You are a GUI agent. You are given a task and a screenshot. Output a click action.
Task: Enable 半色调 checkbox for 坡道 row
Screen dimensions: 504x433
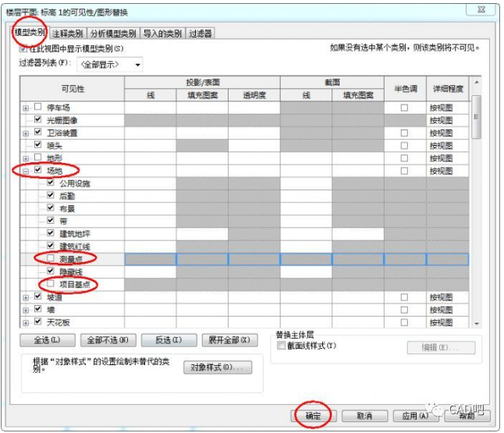tap(404, 297)
